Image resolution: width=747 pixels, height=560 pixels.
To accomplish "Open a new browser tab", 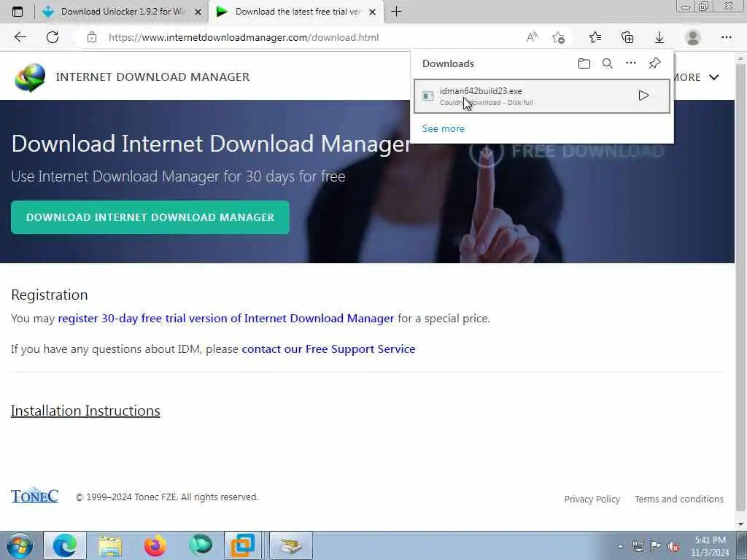I will tap(396, 12).
